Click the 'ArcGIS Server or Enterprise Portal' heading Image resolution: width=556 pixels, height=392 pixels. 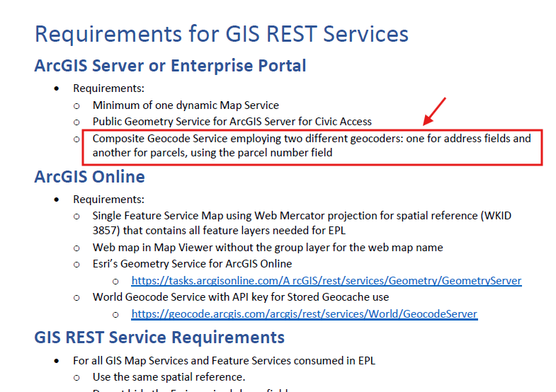170,66
